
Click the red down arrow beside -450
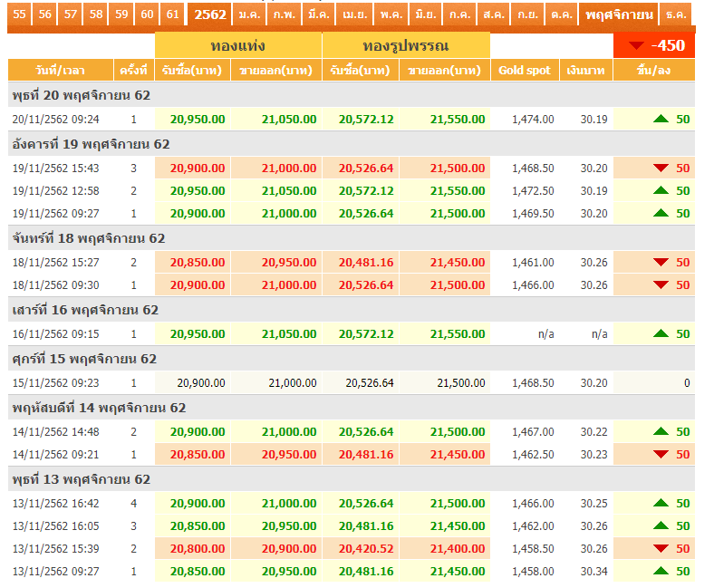tap(637, 46)
